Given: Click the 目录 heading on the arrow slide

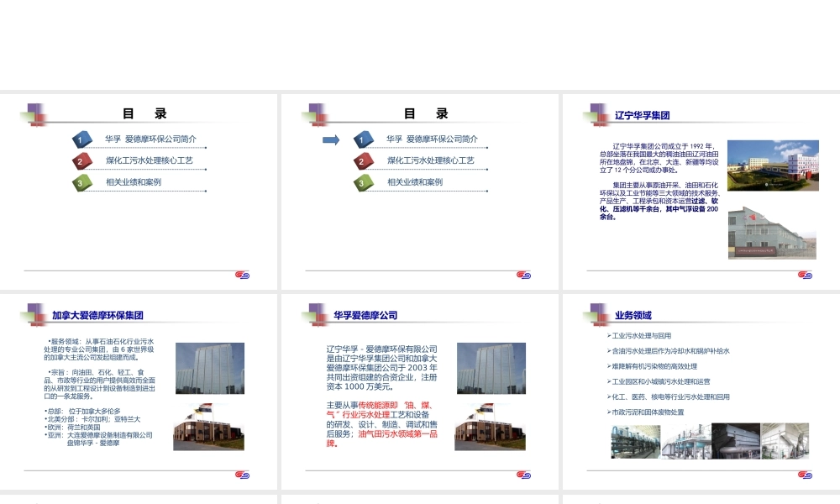Looking at the screenshot, I should click(425, 113).
